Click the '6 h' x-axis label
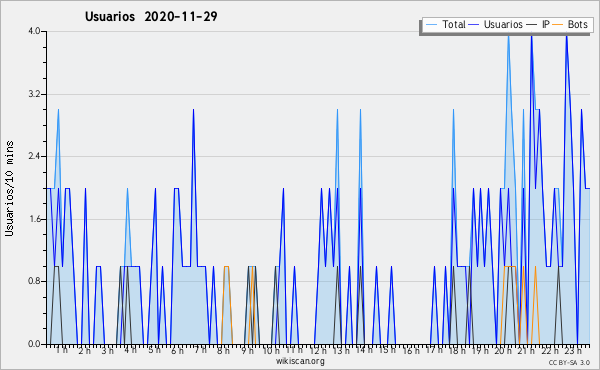600x370 pixels. click(x=178, y=350)
